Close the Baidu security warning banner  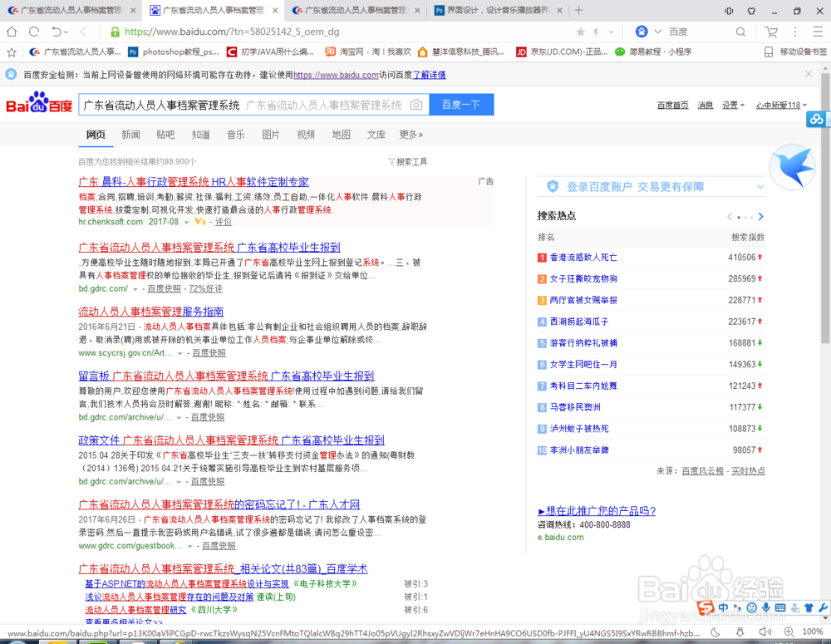click(x=809, y=74)
